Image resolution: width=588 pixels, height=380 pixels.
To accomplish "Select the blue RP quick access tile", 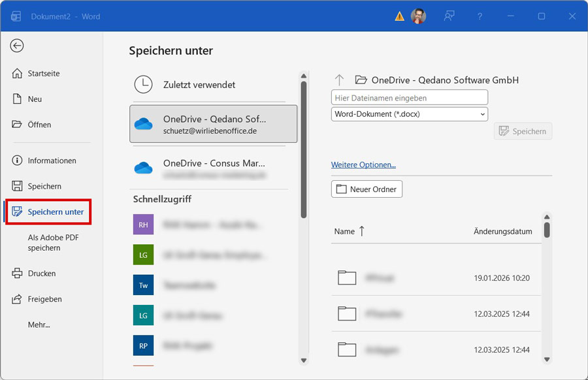I will pos(143,345).
